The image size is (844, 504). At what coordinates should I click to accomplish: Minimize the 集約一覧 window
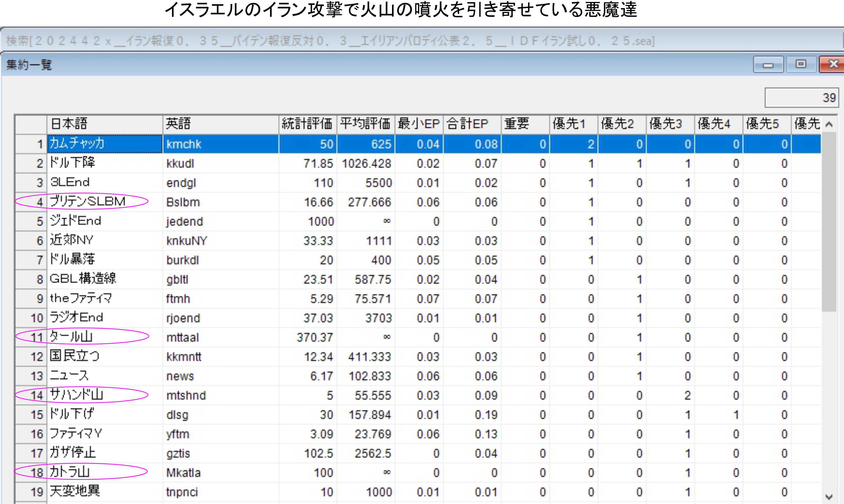(x=768, y=65)
